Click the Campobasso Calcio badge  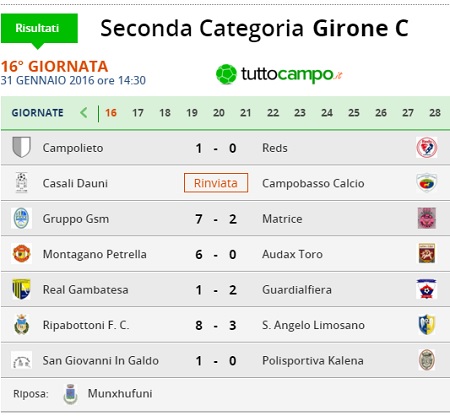point(427,183)
